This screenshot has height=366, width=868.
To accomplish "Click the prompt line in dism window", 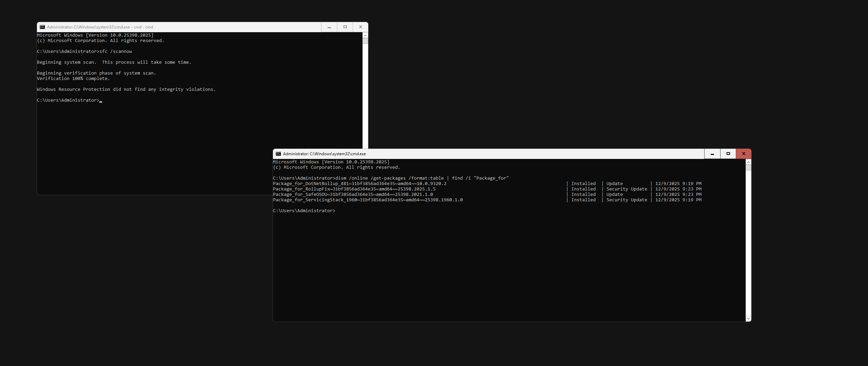I will [304, 211].
